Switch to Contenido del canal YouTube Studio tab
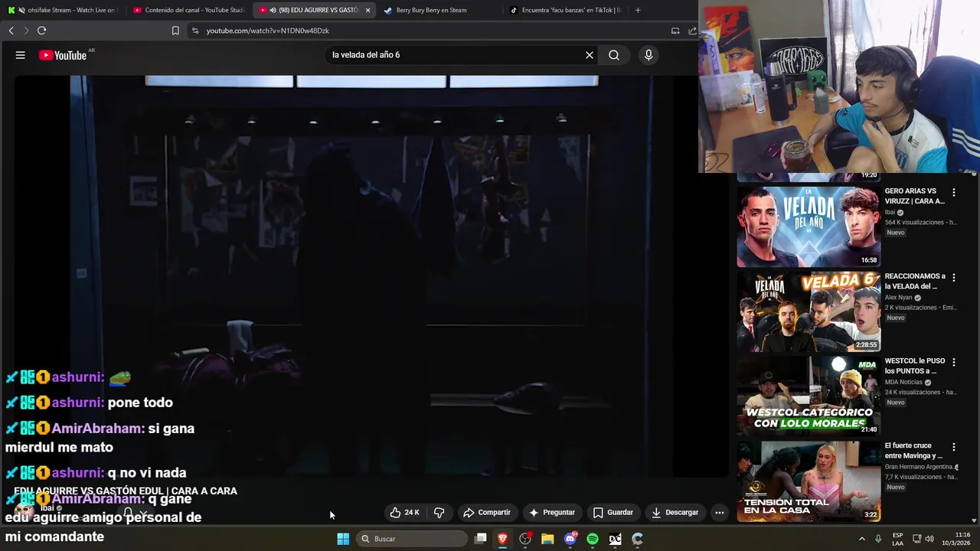The image size is (980, 551). 190,10
